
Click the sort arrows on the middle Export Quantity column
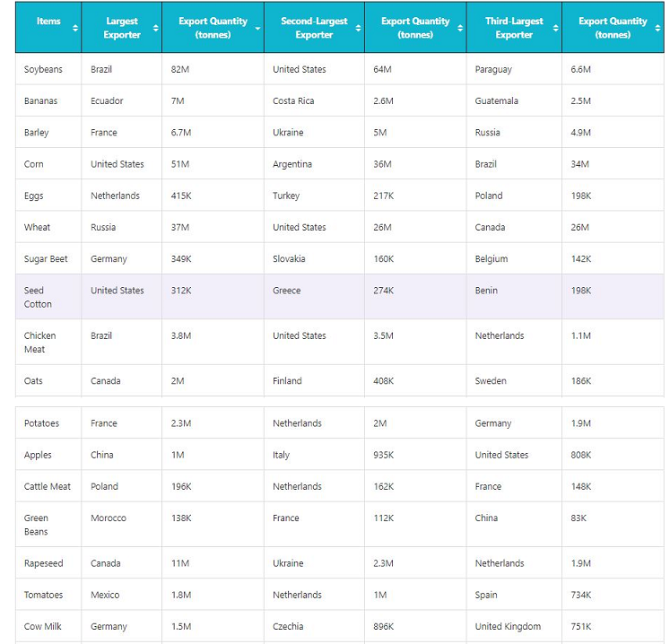pos(460,28)
